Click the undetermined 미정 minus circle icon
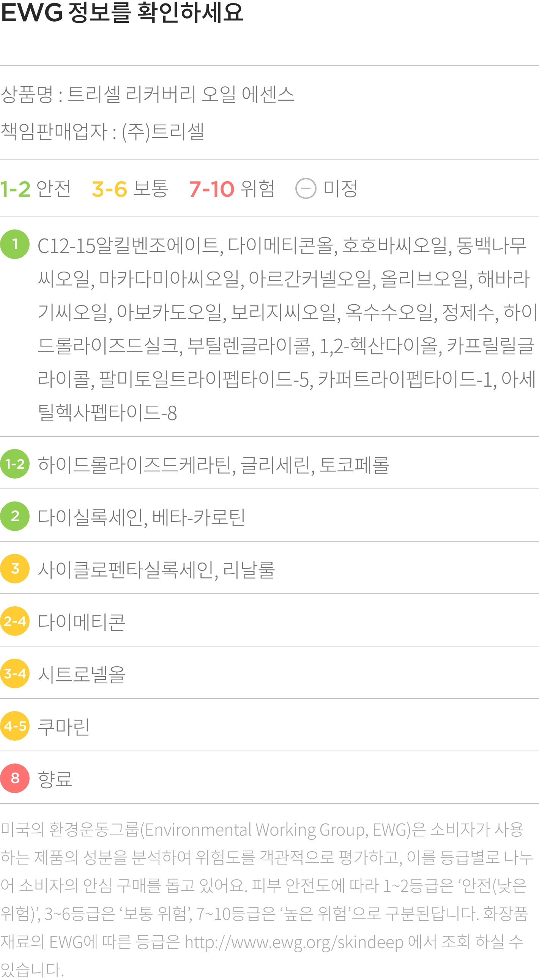The image size is (539, 980). (x=306, y=189)
